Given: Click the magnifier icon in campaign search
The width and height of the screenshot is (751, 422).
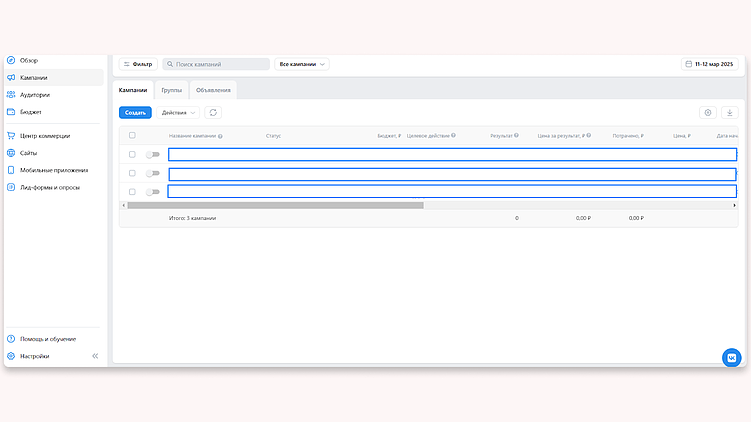Looking at the screenshot, I should [170, 64].
